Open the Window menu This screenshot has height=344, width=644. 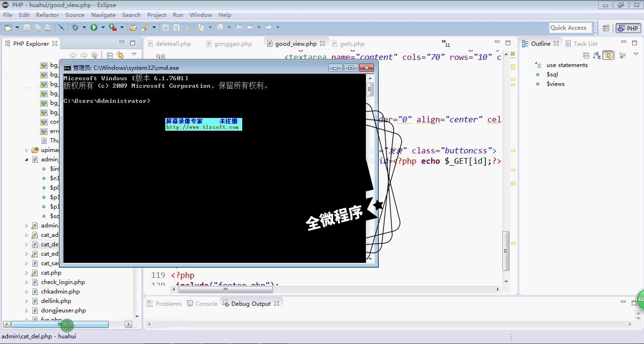(201, 15)
